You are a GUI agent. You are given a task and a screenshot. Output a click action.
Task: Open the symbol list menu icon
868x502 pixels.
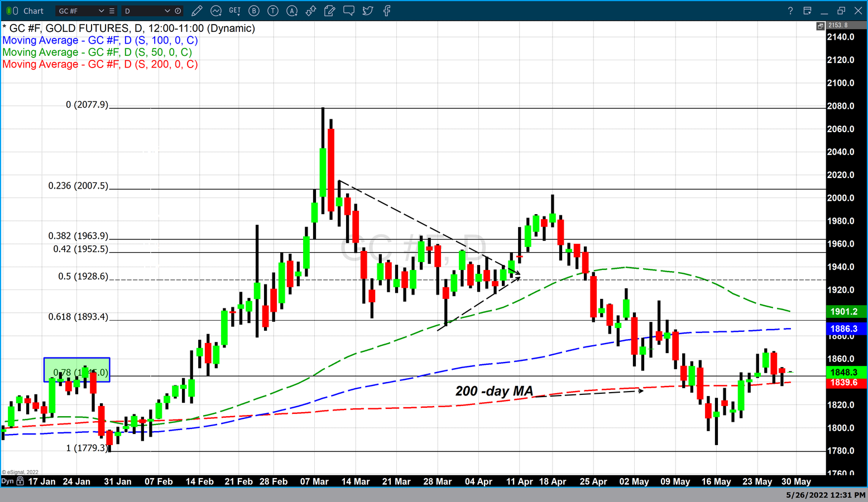pos(112,11)
